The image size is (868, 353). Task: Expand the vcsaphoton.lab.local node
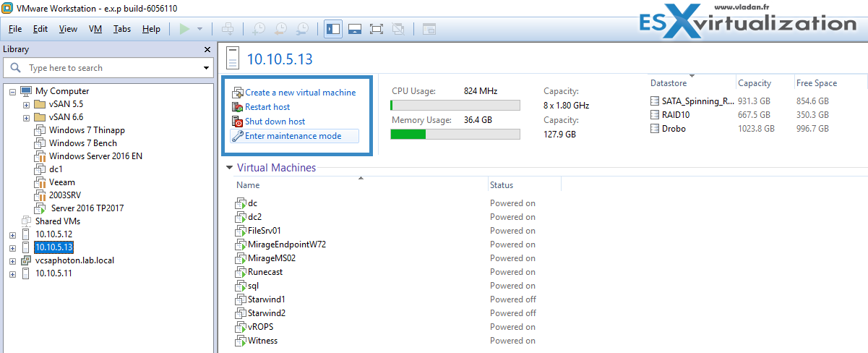[x=14, y=260]
